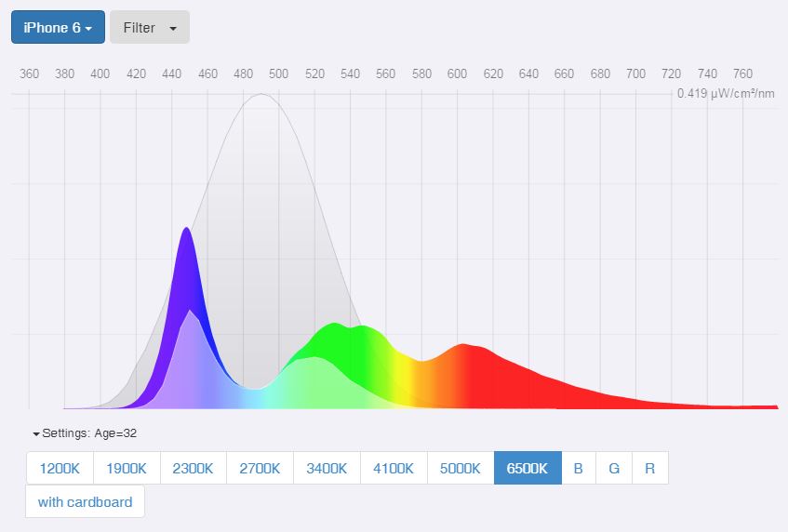Viewport: 788px width, 532px height.
Task: Click the 0.419 µW/cm²/nm scale label
Action: click(x=726, y=93)
